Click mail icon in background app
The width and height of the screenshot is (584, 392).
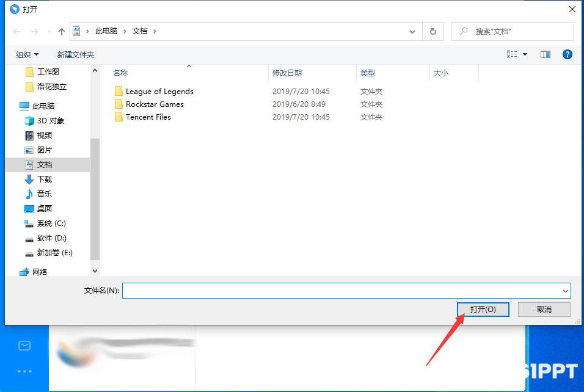point(24,346)
